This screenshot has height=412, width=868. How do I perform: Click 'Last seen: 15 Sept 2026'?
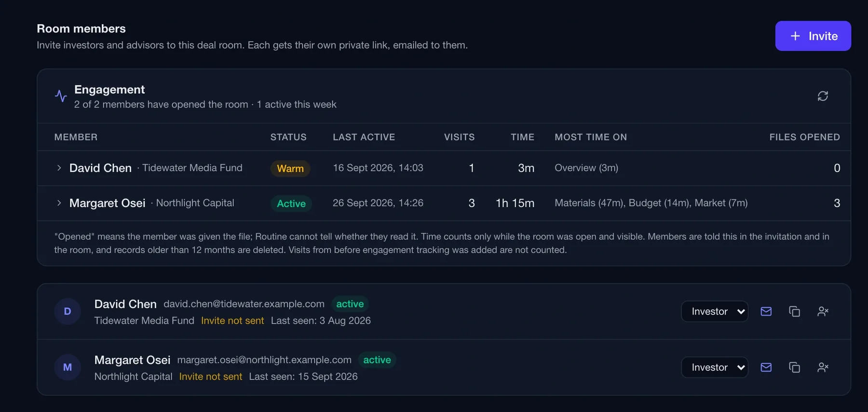tap(303, 377)
